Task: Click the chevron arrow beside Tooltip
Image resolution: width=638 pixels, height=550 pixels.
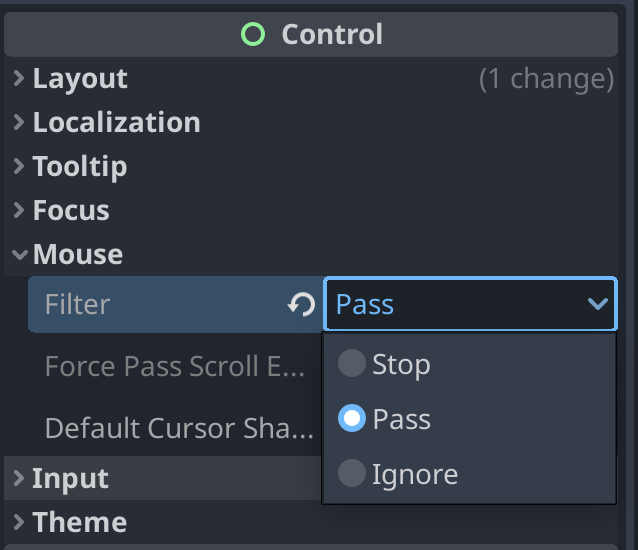Action: pyautogui.click(x=18, y=166)
